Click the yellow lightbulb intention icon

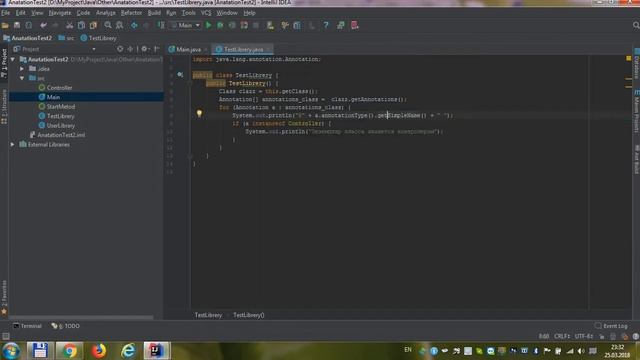point(199,113)
